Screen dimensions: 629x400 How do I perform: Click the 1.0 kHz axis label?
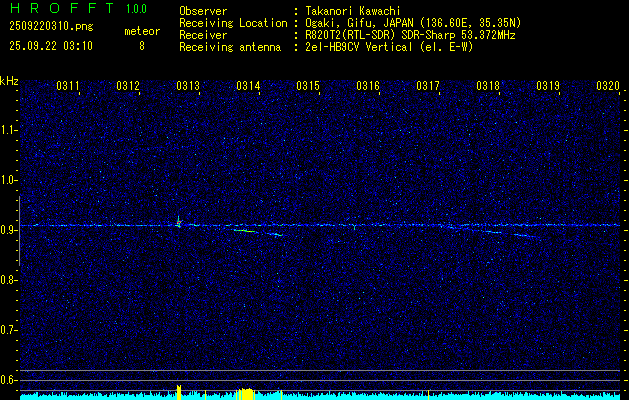(9, 180)
